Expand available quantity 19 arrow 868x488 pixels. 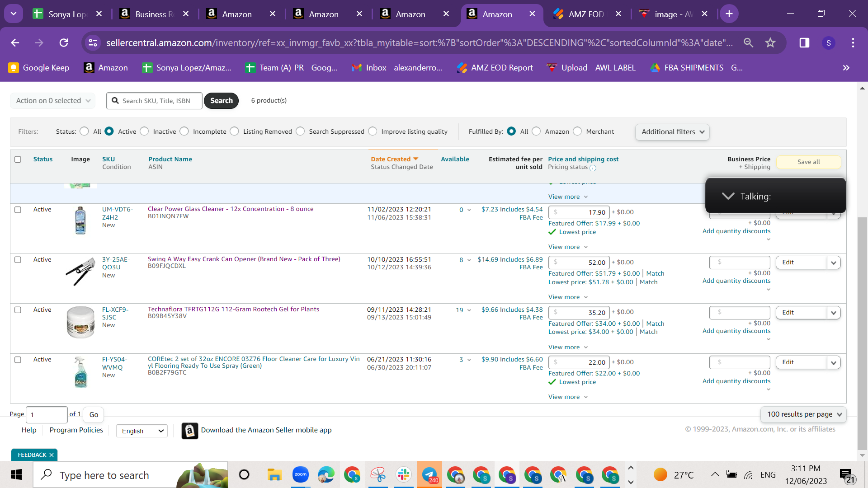pos(469,310)
